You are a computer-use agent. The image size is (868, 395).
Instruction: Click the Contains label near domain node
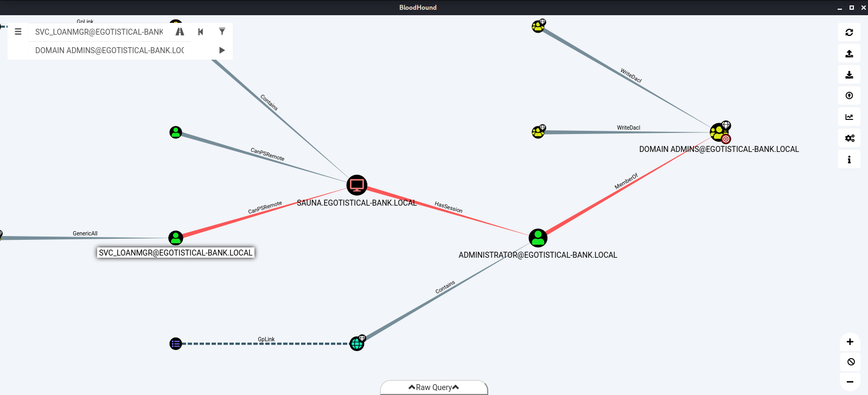click(x=445, y=287)
